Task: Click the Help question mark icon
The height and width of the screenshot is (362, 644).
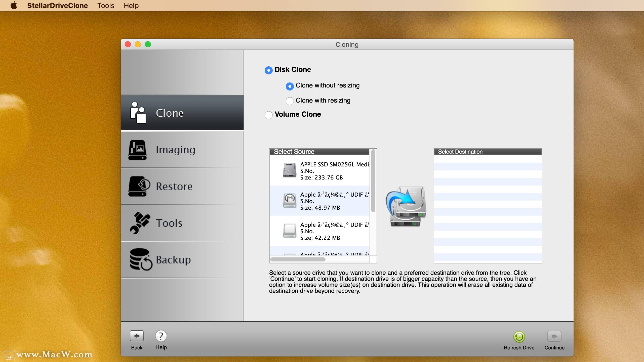Action: pyautogui.click(x=161, y=336)
